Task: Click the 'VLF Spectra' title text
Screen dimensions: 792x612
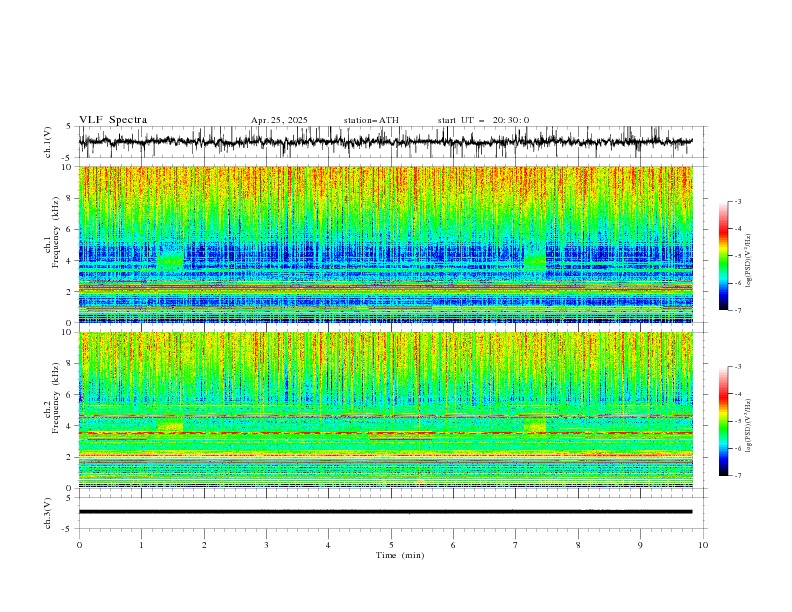Action: click(113, 120)
